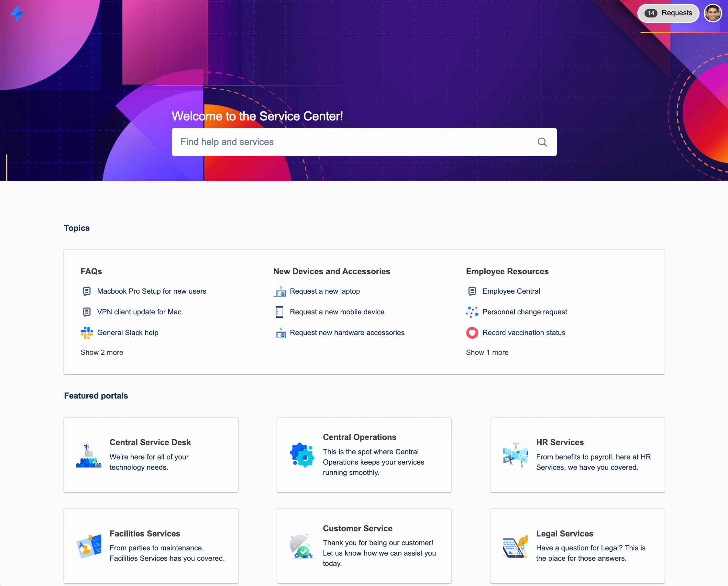The width and height of the screenshot is (728, 586).
Task: Click Record vaccination status link
Action: point(525,332)
